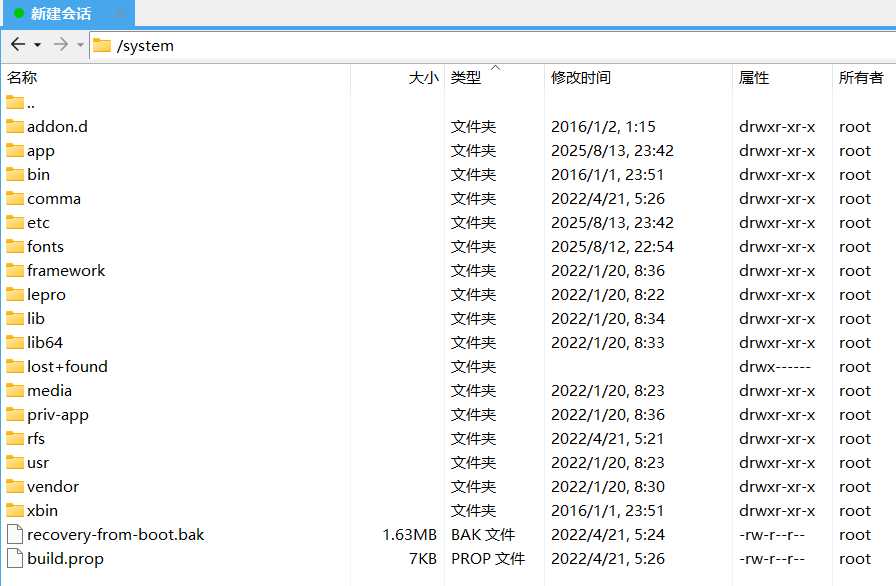Click the date 2022/4/21, 5:24
This screenshot has height=586, width=896.
click(607, 535)
